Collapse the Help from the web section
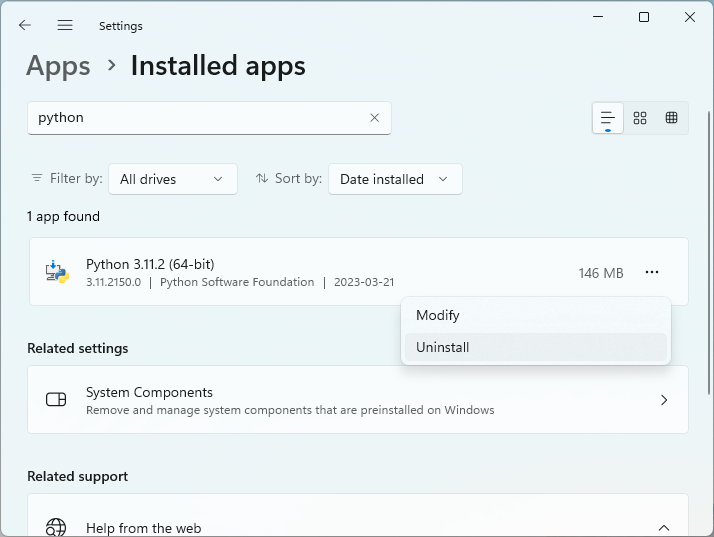714x537 pixels. tap(663, 527)
